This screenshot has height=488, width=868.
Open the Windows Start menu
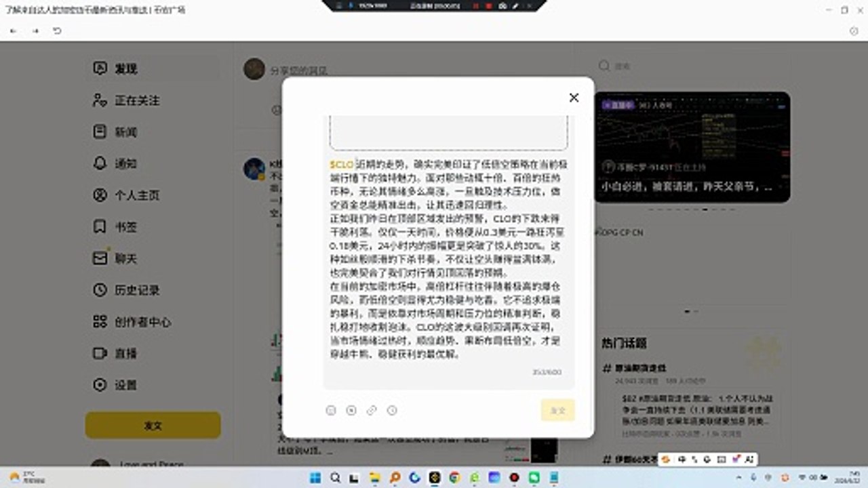point(315,478)
